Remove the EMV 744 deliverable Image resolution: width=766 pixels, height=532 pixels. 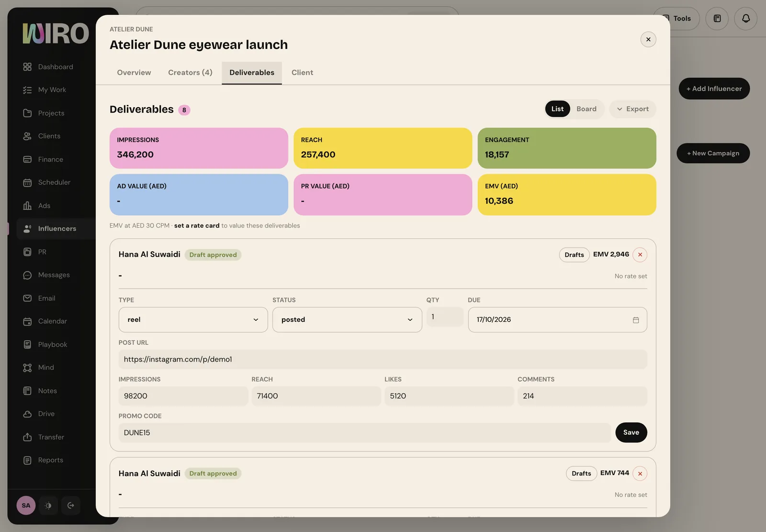tap(640, 474)
